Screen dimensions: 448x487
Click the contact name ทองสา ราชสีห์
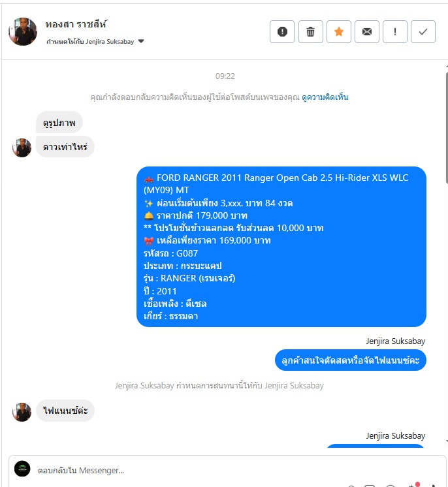pyautogui.click(x=76, y=24)
